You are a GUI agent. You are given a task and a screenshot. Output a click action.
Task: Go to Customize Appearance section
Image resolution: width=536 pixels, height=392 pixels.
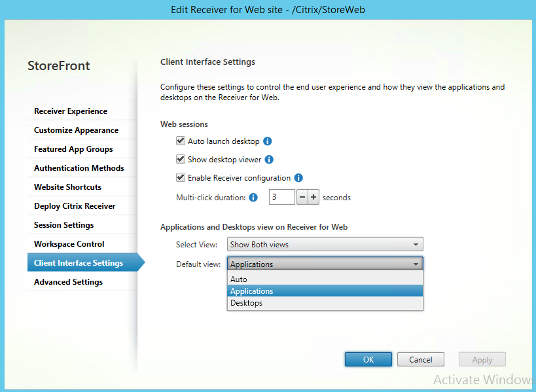(82, 130)
